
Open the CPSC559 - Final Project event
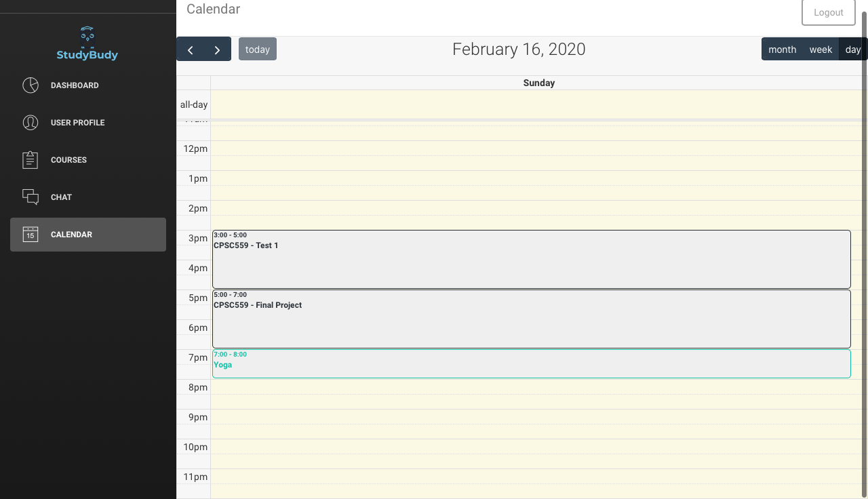(x=531, y=319)
